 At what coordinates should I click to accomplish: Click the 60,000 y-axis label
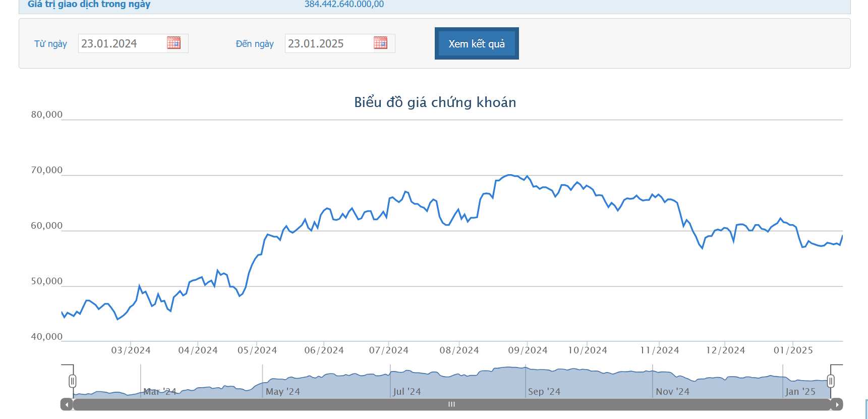(47, 226)
